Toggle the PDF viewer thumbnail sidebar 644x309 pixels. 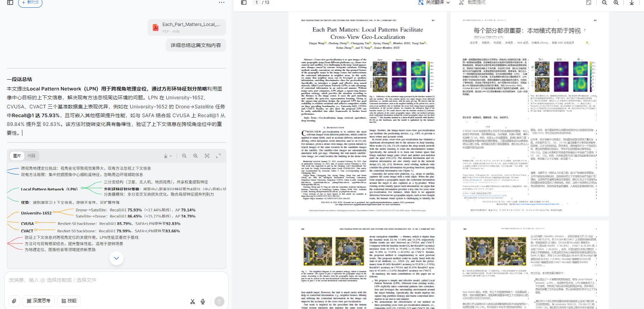click(x=244, y=2)
